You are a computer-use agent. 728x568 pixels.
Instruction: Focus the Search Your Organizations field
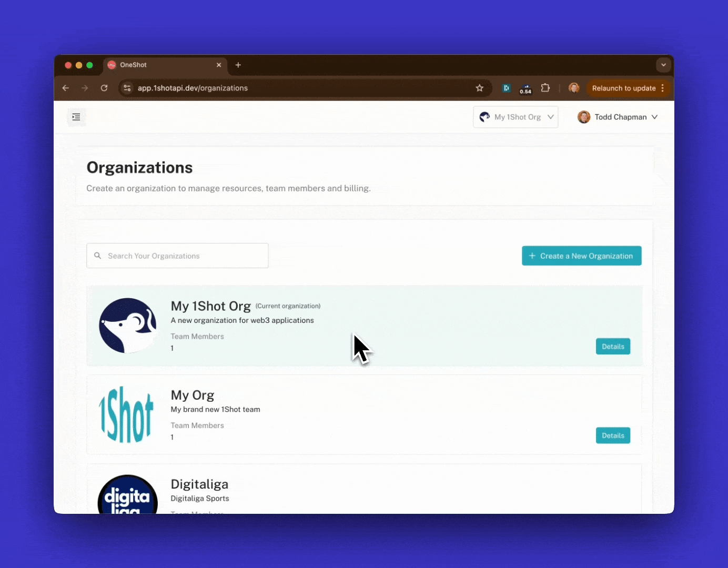coord(177,256)
